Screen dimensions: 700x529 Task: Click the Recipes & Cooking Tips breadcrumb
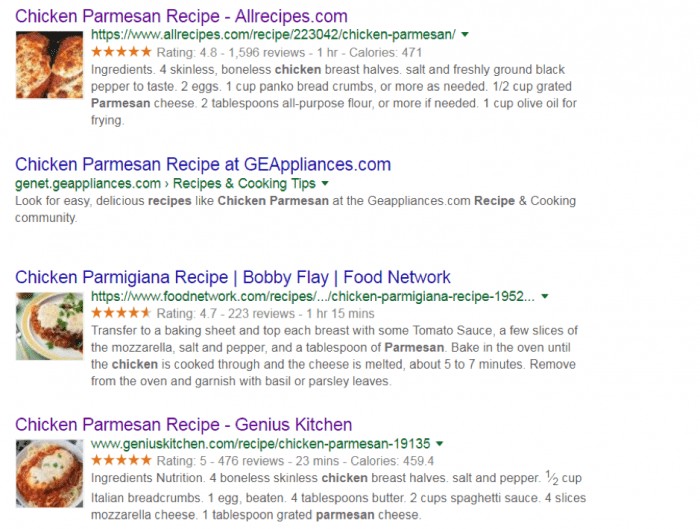click(x=244, y=183)
